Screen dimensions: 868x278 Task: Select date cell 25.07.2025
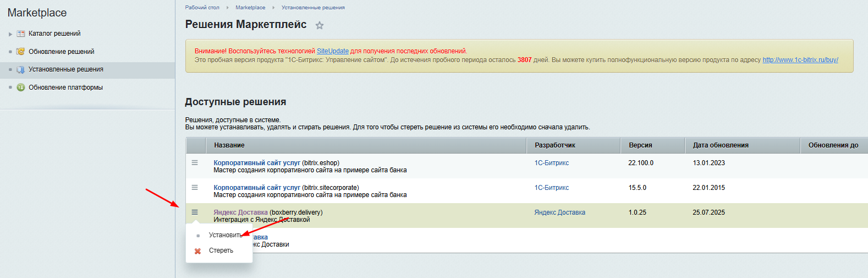pyautogui.click(x=709, y=212)
